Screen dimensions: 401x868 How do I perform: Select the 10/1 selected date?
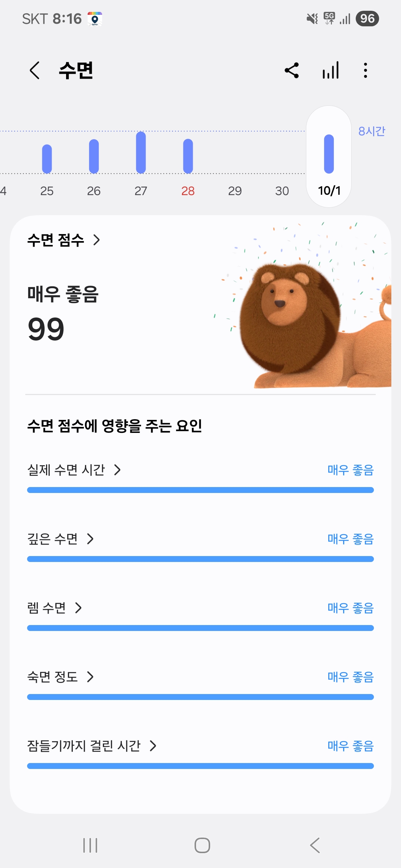tap(329, 191)
